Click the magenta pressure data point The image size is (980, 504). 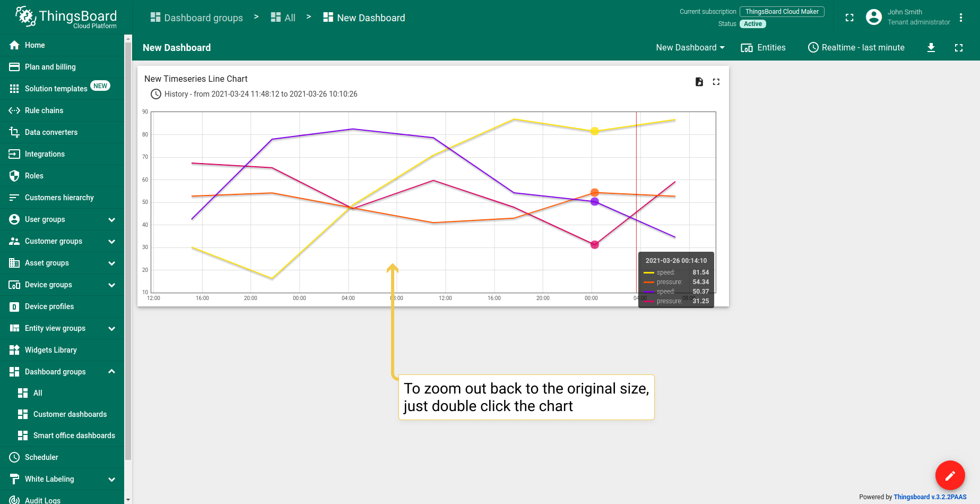(595, 245)
